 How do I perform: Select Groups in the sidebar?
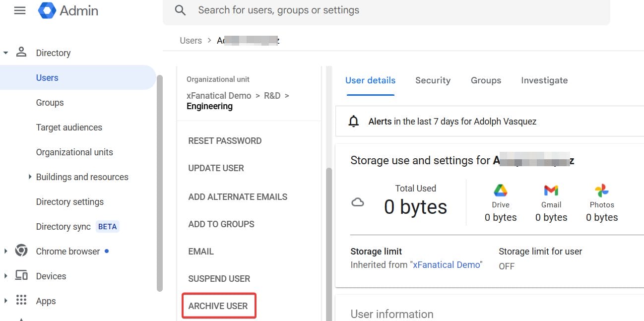click(50, 103)
